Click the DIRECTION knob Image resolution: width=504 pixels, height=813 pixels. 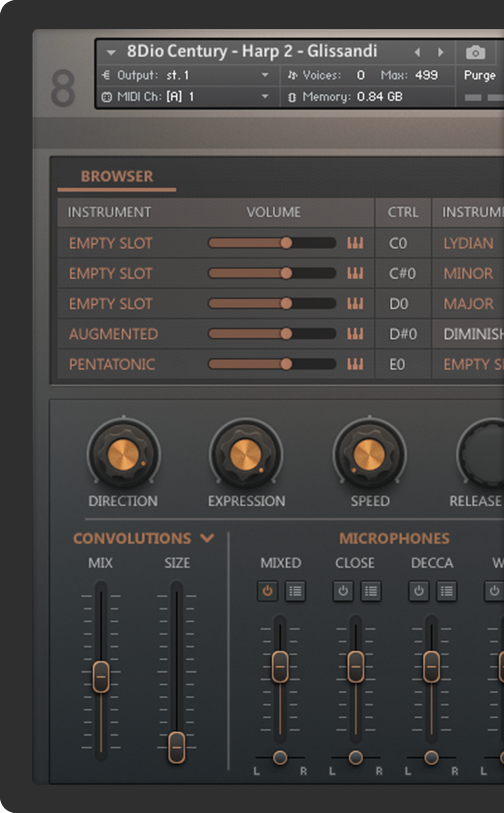(123, 455)
